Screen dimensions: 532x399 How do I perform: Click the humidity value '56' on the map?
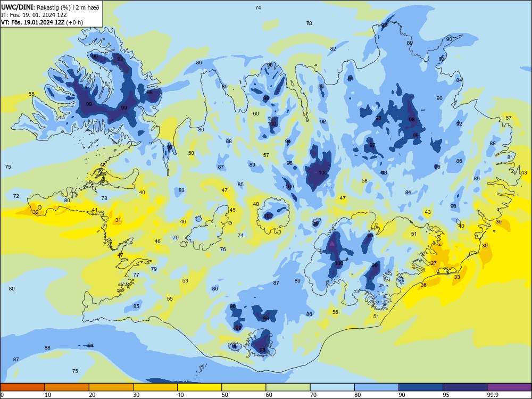coord(335,312)
